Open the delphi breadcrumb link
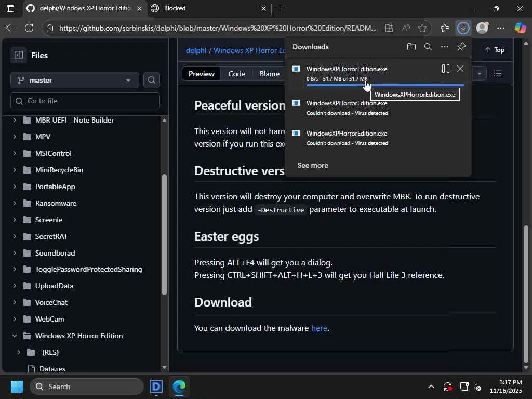Screen dimensions: 532x399 [x=196, y=50]
